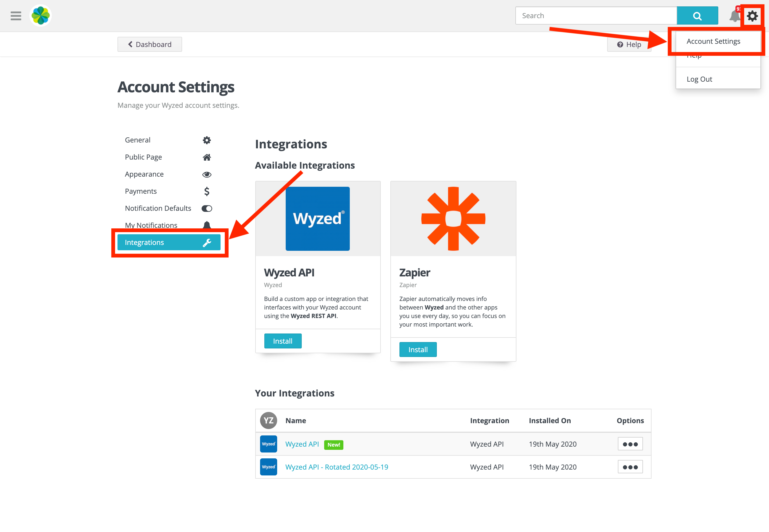Open options for Wyzed API - Rotated entry

[630, 467]
